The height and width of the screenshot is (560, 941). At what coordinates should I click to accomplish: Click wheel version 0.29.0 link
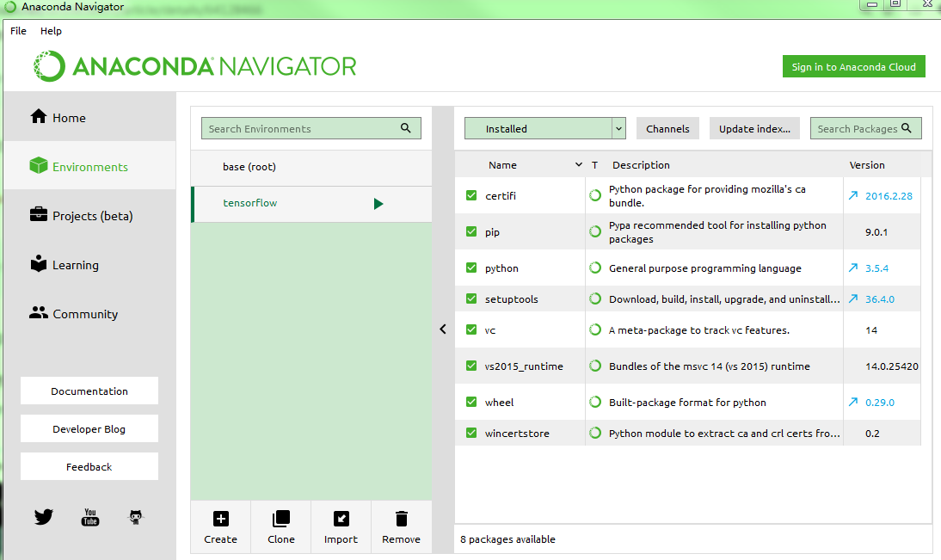[880, 402]
